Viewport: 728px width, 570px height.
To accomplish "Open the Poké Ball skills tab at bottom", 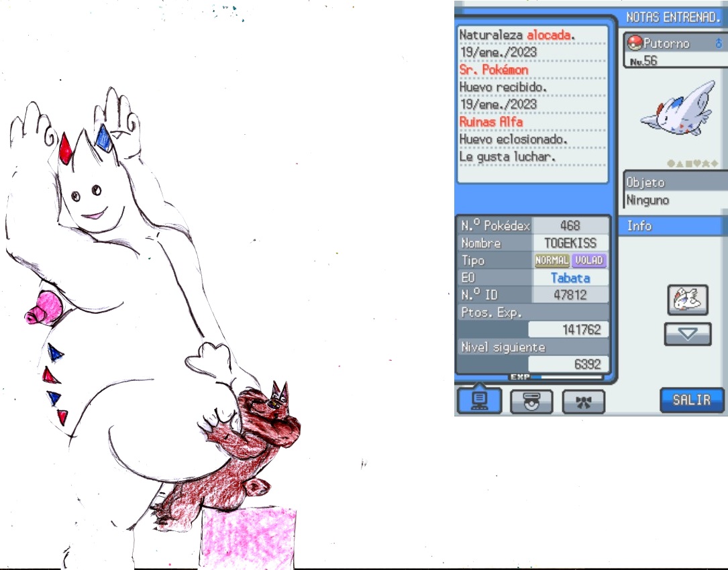I will tap(531, 402).
